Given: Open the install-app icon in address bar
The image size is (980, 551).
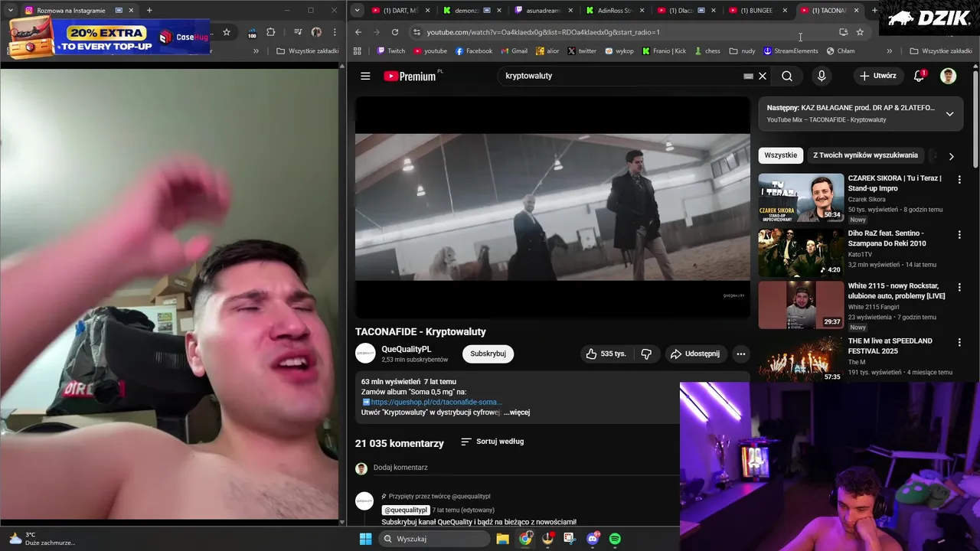Looking at the screenshot, I should pyautogui.click(x=843, y=32).
